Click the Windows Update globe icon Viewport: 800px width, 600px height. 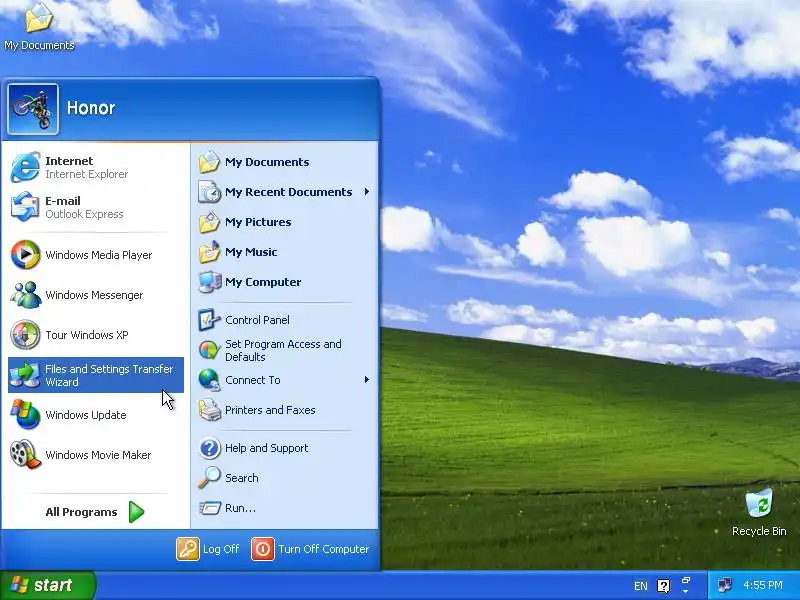coord(25,414)
